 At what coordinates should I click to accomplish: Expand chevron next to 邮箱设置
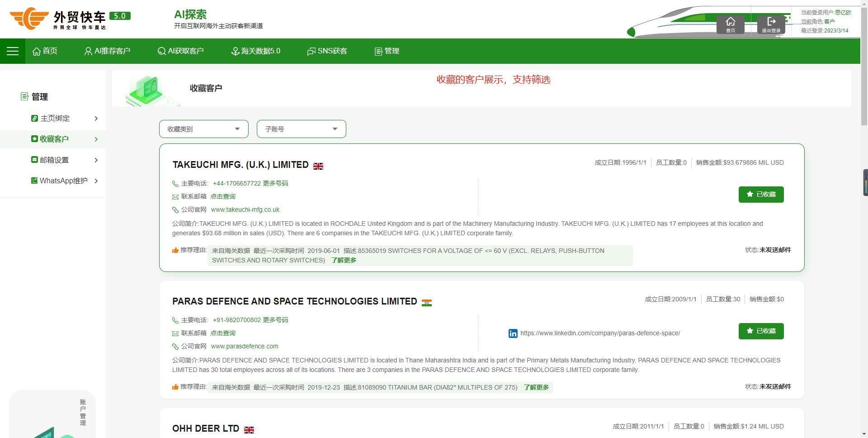point(96,160)
